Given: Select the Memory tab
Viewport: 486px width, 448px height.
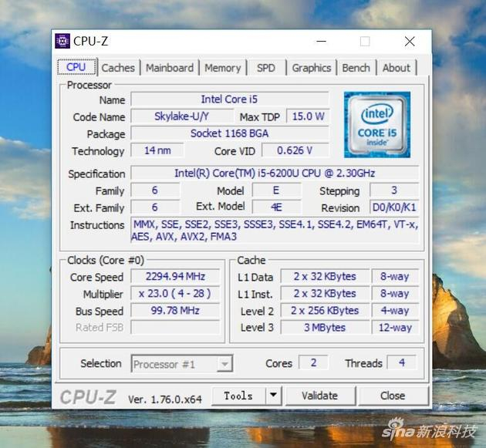Looking at the screenshot, I should [222, 68].
